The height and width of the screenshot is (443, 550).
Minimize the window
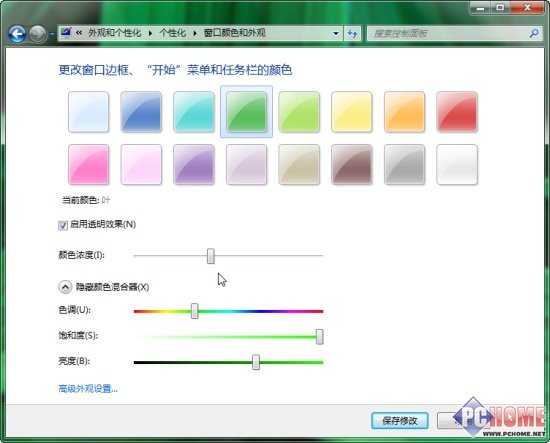(x=480, y=8)
